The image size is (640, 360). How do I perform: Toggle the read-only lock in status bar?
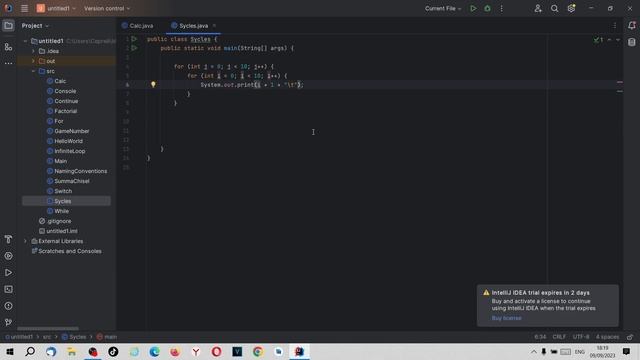(x=630, y=337)
